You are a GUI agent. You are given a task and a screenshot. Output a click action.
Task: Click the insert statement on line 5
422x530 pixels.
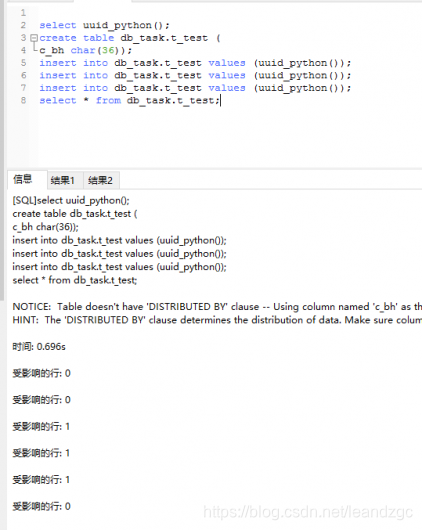pos(195,63)
